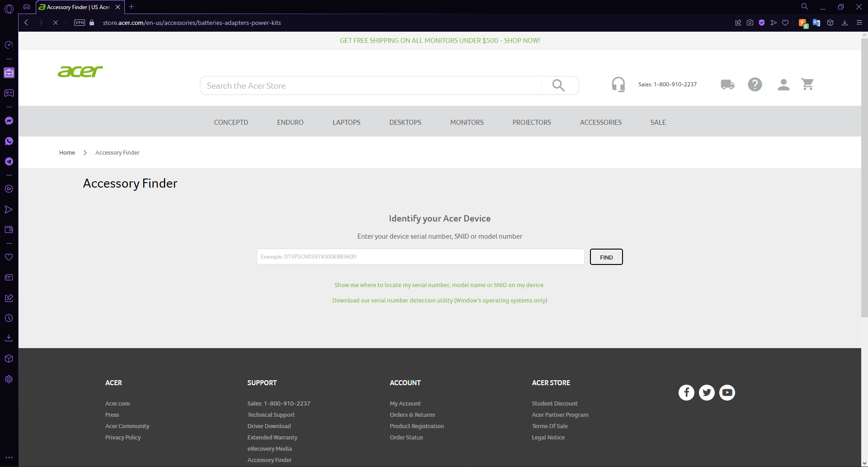
Task: Open browser Settings gear in sidebar
Action: (x=9, y=379)
